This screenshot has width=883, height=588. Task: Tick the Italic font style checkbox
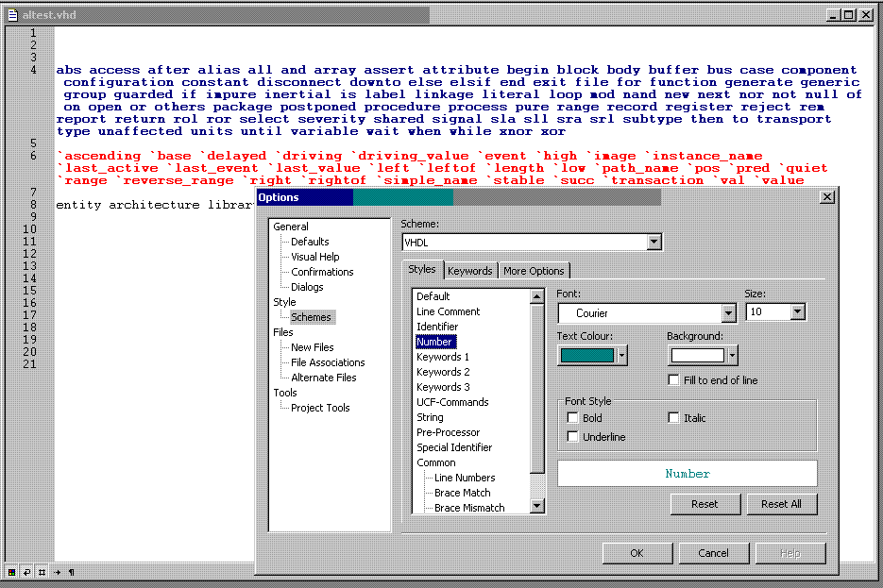pos(673,417)
